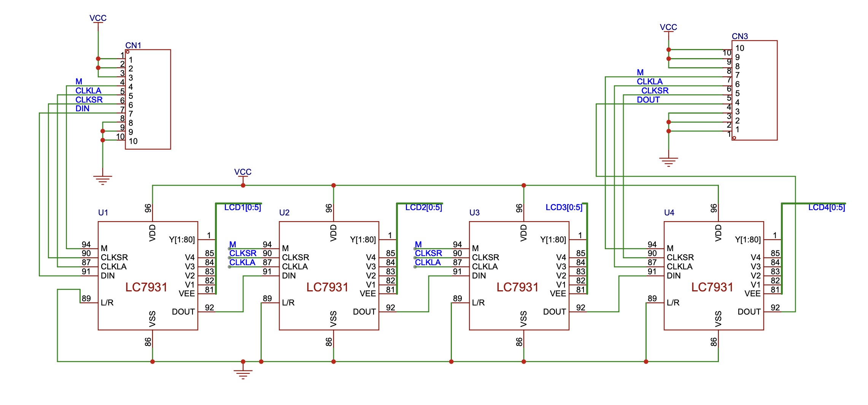Click the CLKLA net label left of U2

coord(242,263)
